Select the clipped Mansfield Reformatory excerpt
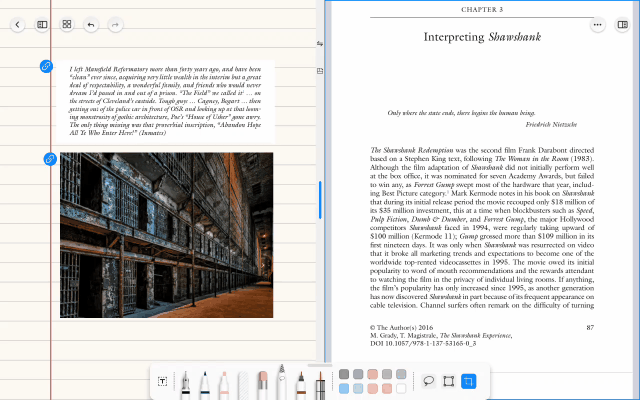The width and height of the screenshot is (640, 400). pos(165,102)
